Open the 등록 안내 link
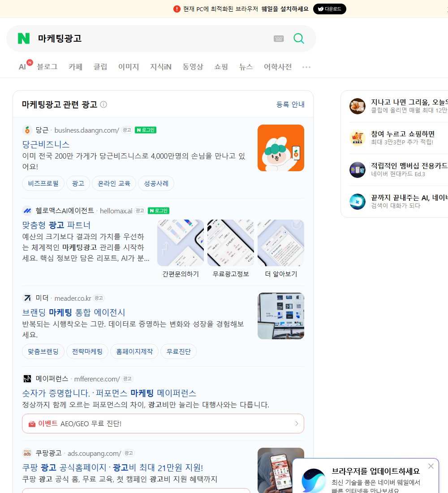This screenshot has width=448, height=493. (290, 104)
